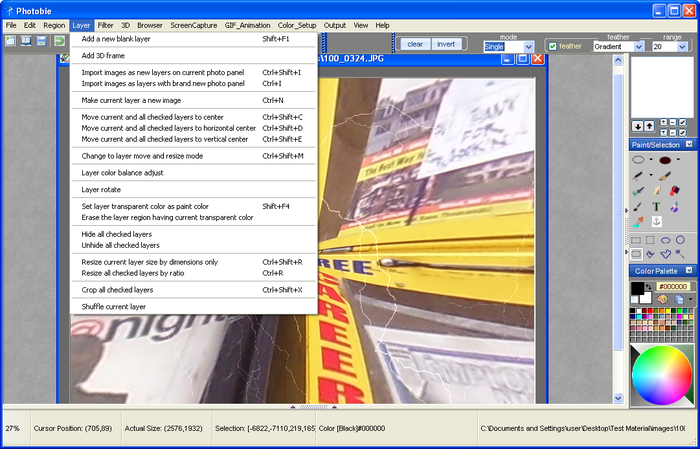The width and height of the screenshot is (700, 449).
Task: Click the swap foreground/background colors arrows
Action: pos(648,286)
